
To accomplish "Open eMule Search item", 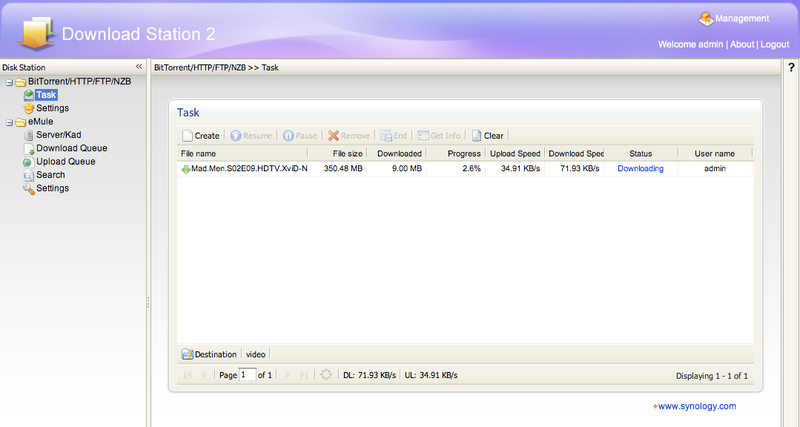I will tap(50, 174).
